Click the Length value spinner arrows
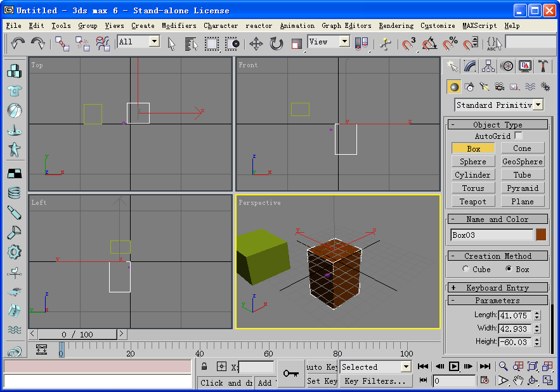Screen dimensions: 560x392 coord(537,315)
